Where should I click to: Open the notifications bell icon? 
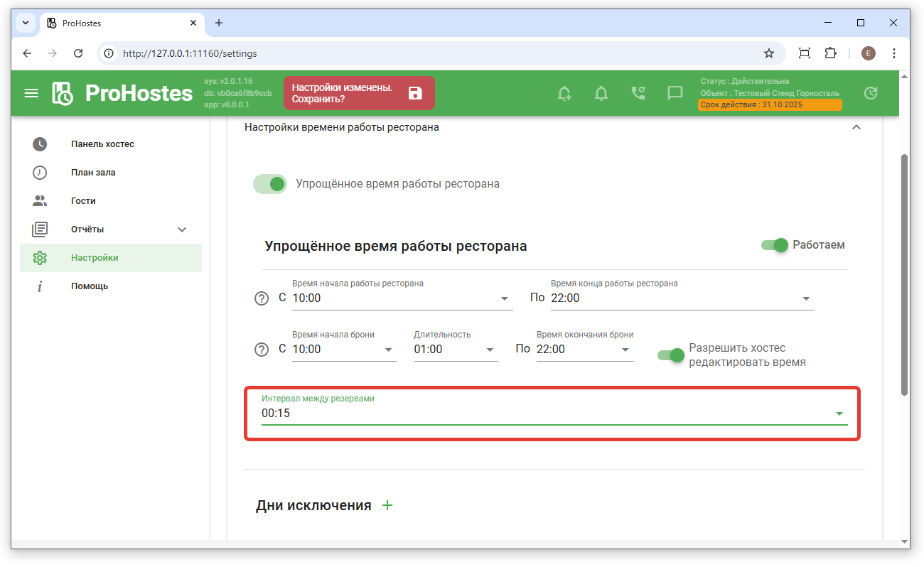pos(601,93)
